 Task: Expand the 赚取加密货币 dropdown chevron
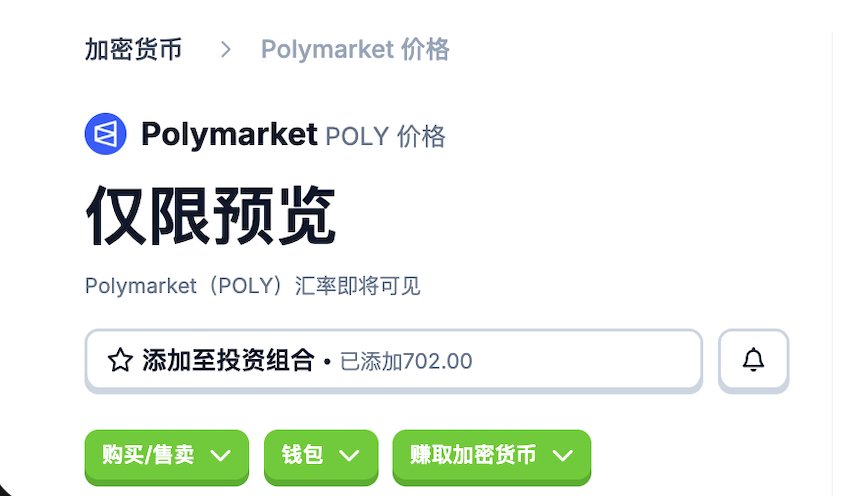point(563,455)
